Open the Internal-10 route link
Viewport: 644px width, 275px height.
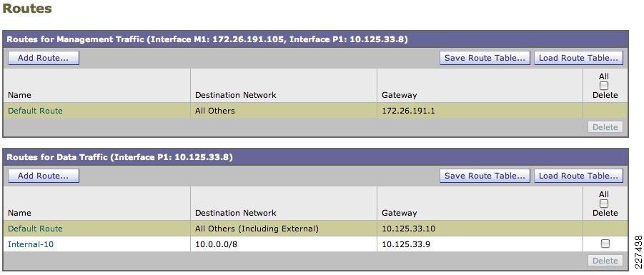pyautogui.click(x=31, y=244)
